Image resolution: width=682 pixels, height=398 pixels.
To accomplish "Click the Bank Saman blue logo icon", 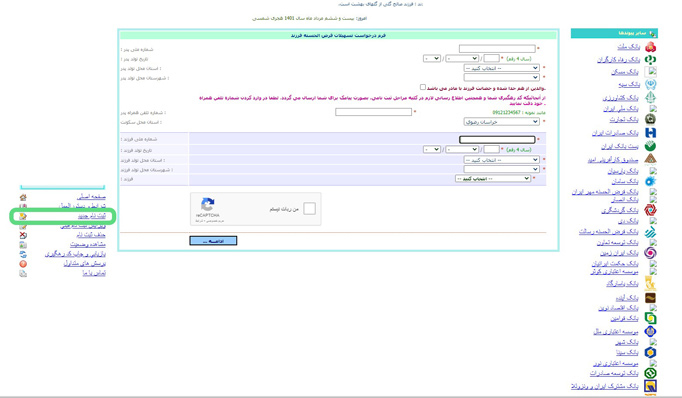I will tap(650, 181).
